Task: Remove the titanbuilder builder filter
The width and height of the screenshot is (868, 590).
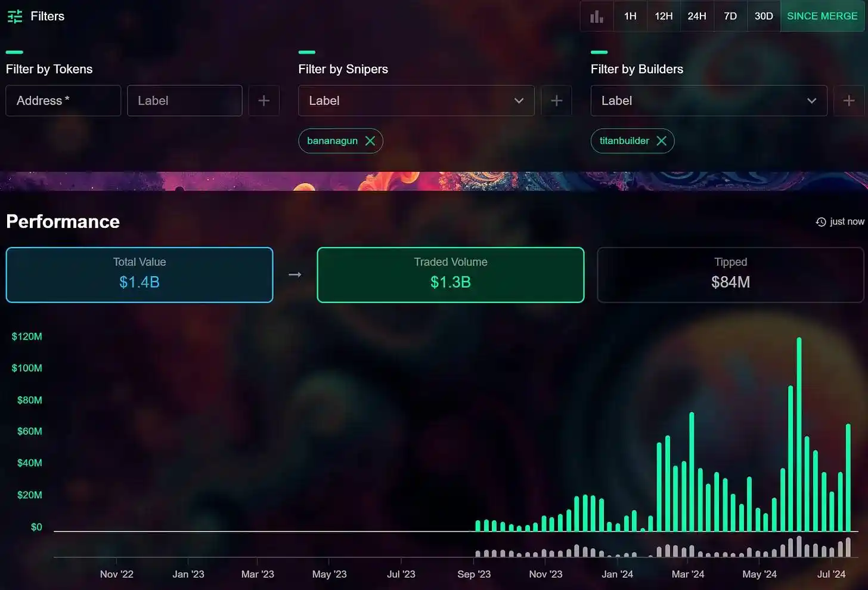Action: click(x=662, y=141)
